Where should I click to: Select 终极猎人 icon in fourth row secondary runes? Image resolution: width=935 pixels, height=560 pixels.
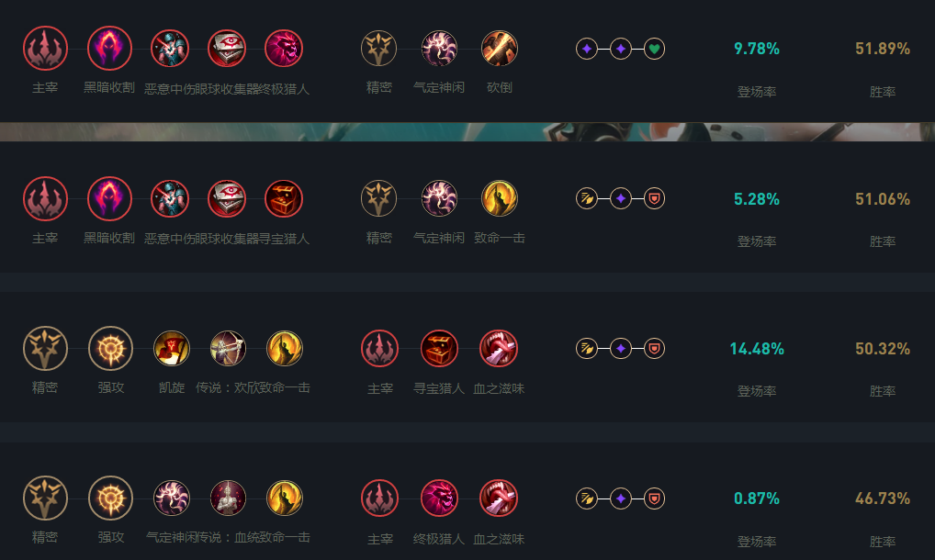pyautogui.click(x=439, y=498)
